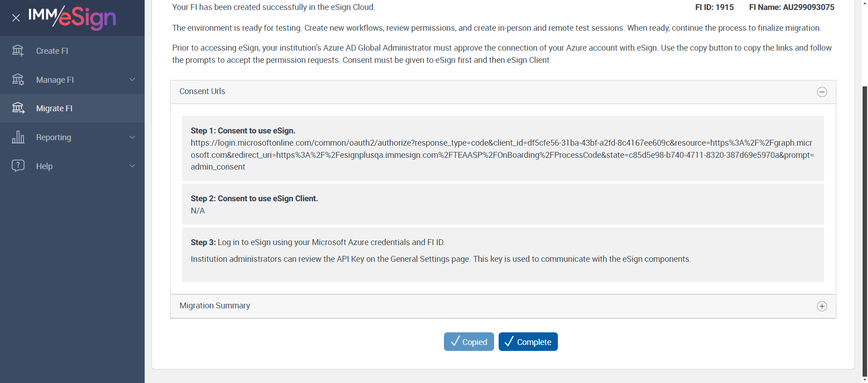
Task: Click the Consent Urls section header
Action: [x=202, y=91]
